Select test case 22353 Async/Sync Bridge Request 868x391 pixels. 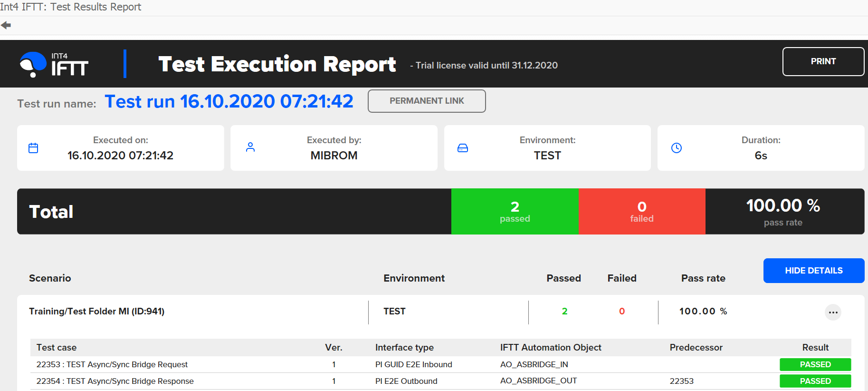point(112,364)
